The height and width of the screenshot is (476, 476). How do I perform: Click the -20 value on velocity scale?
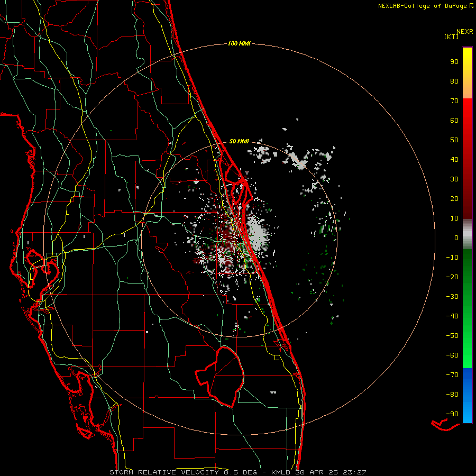pyautogui.click(x=452, y=277)
